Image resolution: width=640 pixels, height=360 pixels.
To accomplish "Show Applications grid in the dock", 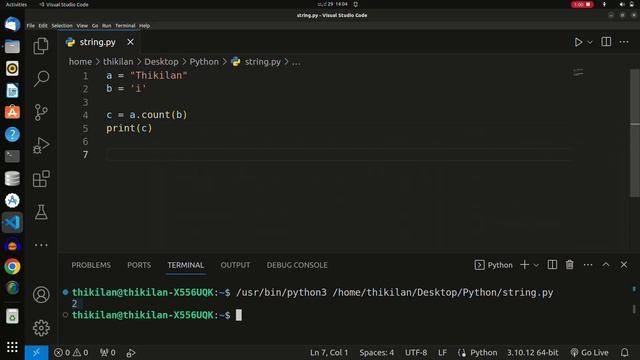I will click(x=12, y=347).
